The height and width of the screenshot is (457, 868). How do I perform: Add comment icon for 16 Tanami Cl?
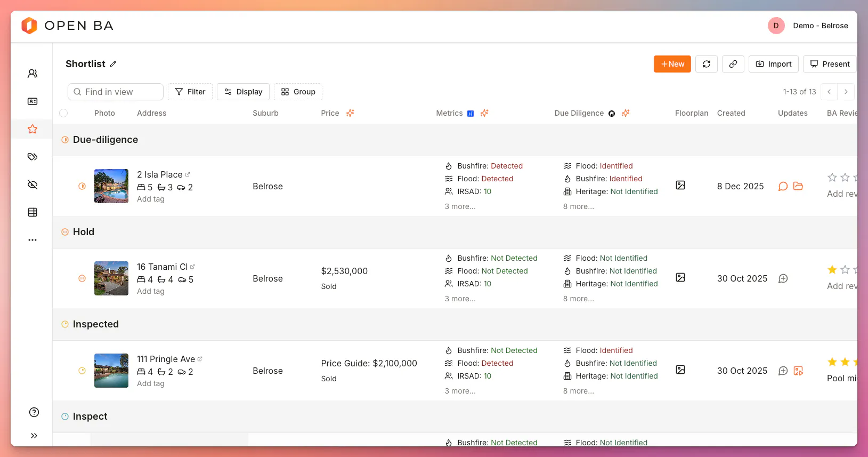783,278
